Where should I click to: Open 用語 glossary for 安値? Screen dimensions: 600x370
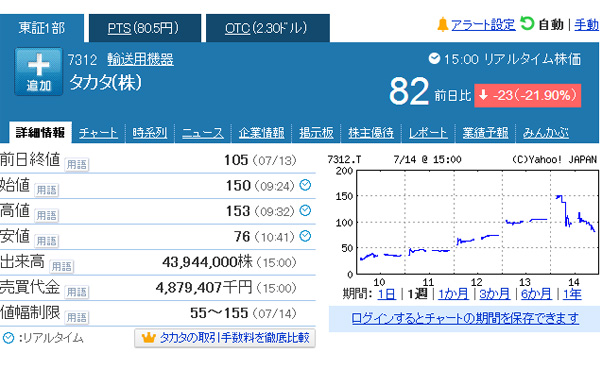(x=46, y=241)
